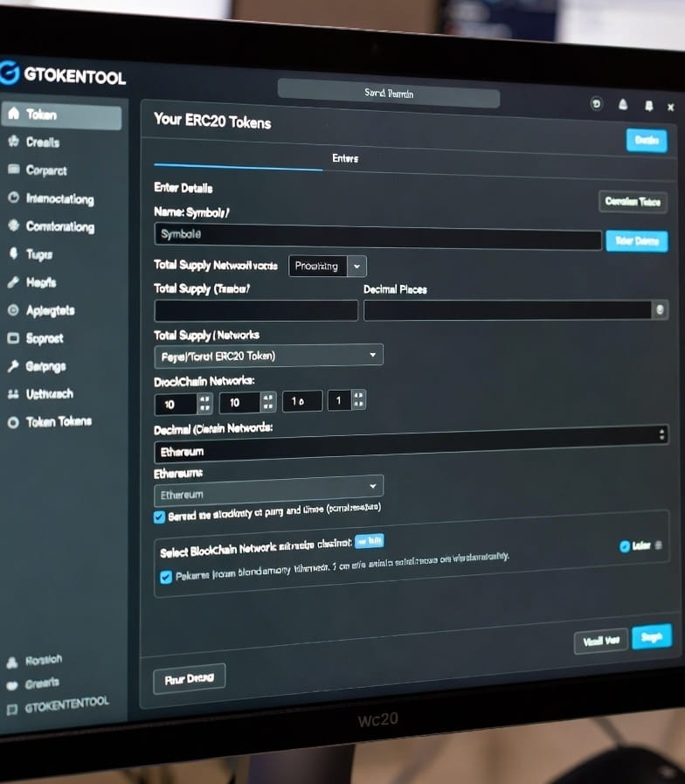685x784 pixels.
Task: Click the wrench icon beside Heofs
Action: (13, 282)
